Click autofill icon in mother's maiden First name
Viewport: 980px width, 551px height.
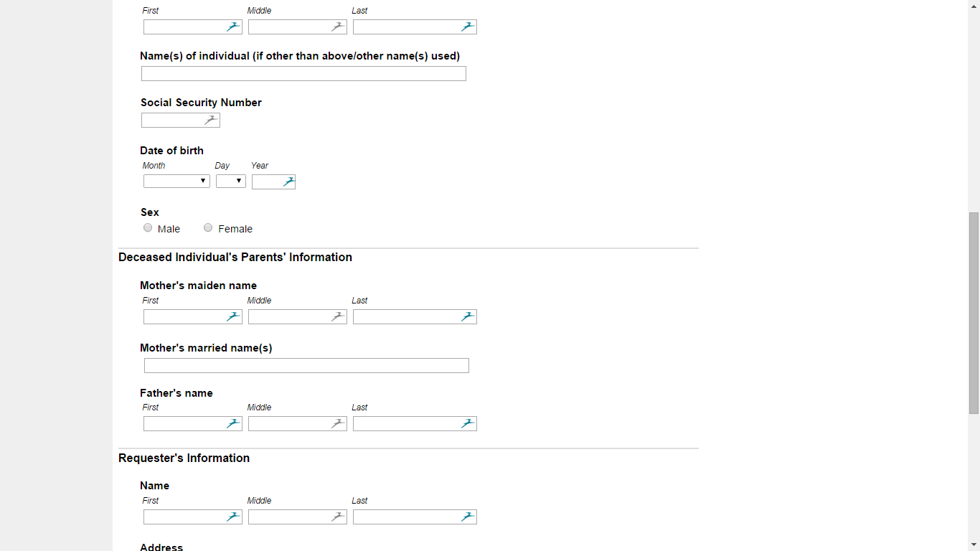(233, 316)
